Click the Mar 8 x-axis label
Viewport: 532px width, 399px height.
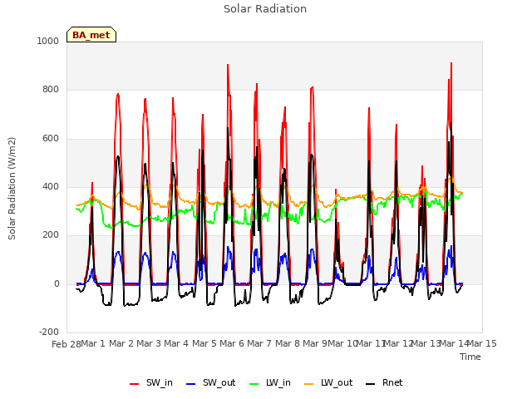288,343
